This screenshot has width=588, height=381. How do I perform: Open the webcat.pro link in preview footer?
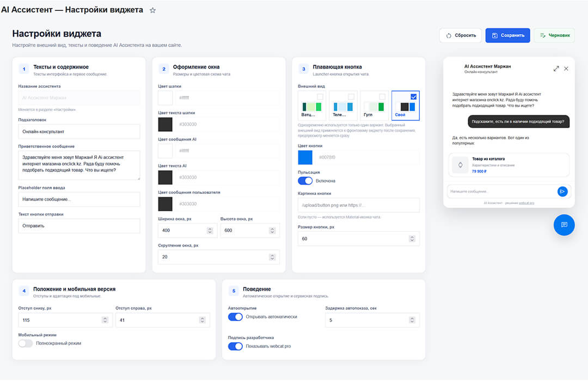click(x=526, y=203)
